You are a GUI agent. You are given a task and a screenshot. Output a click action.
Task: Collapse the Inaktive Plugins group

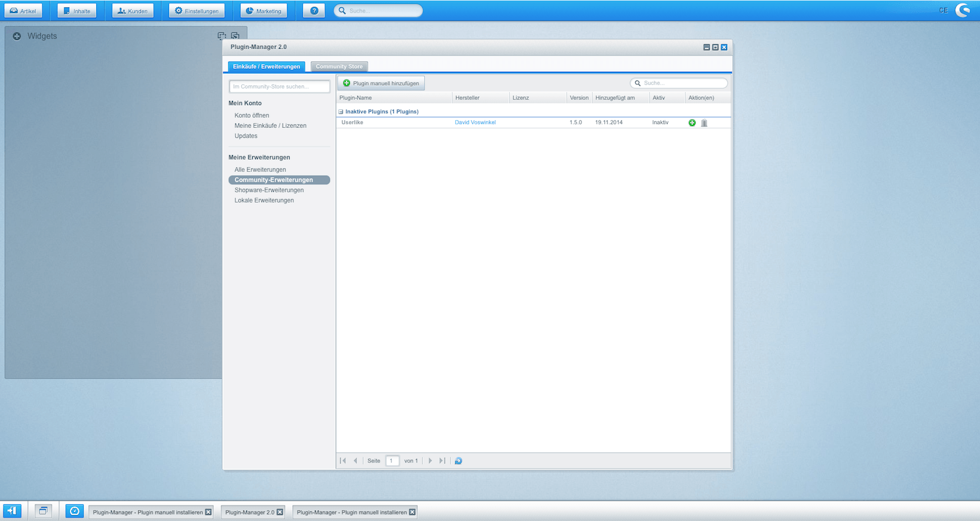(341, 112)
